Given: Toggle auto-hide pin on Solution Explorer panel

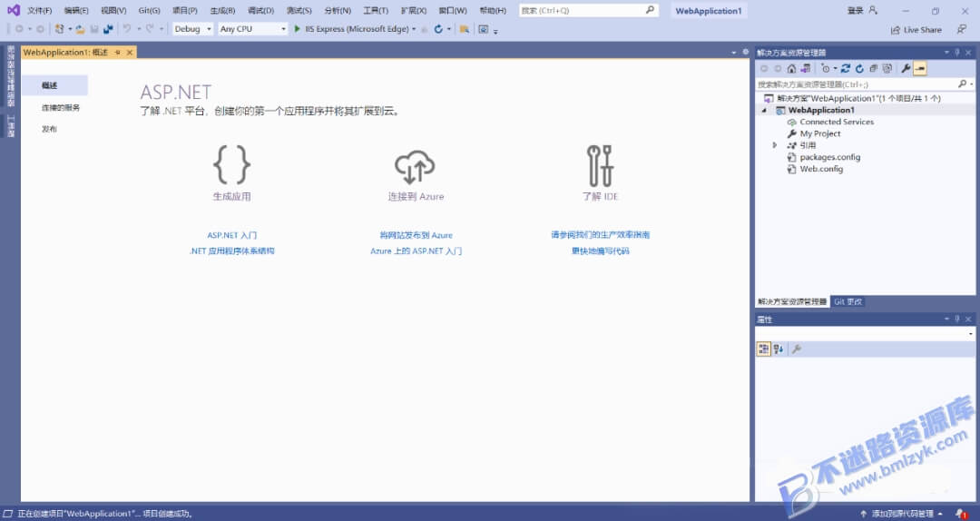Looking at the screenshot, I should [957, 53].
